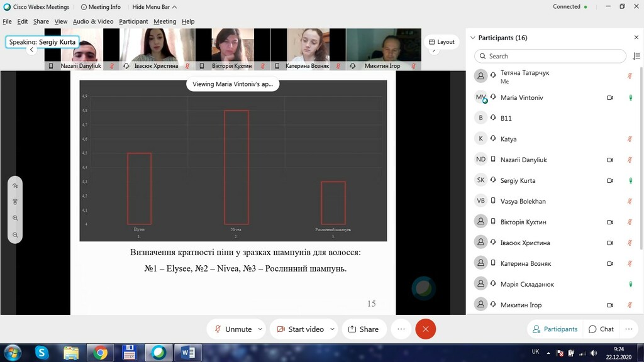
Task: End the meeting with red X button
Action: click(x=426, y=329)
